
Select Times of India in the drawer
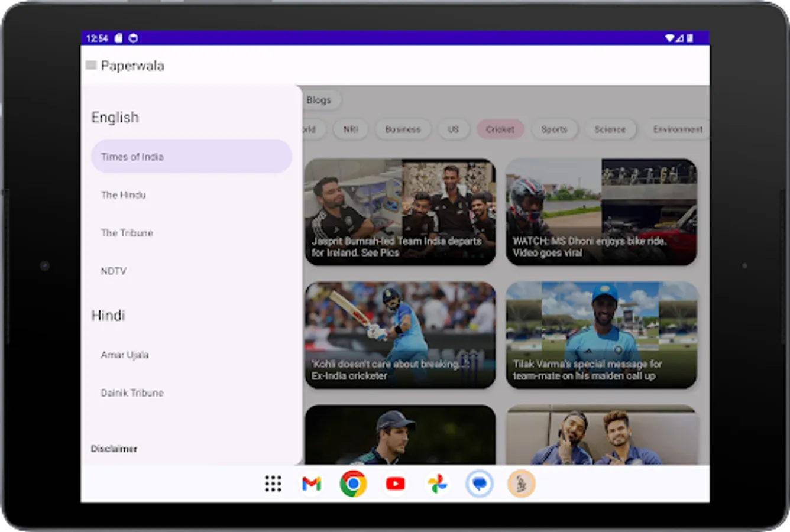[x=192, y=157]
